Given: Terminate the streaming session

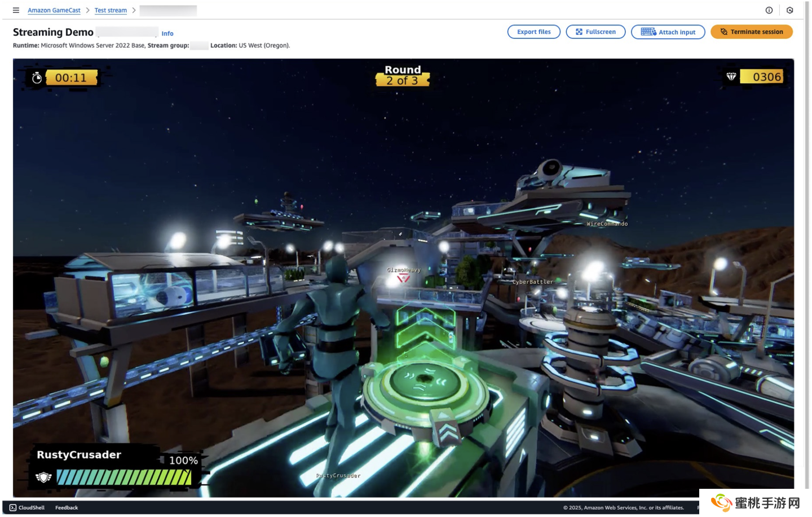Looking at the screenshot, I should (751, 32).
